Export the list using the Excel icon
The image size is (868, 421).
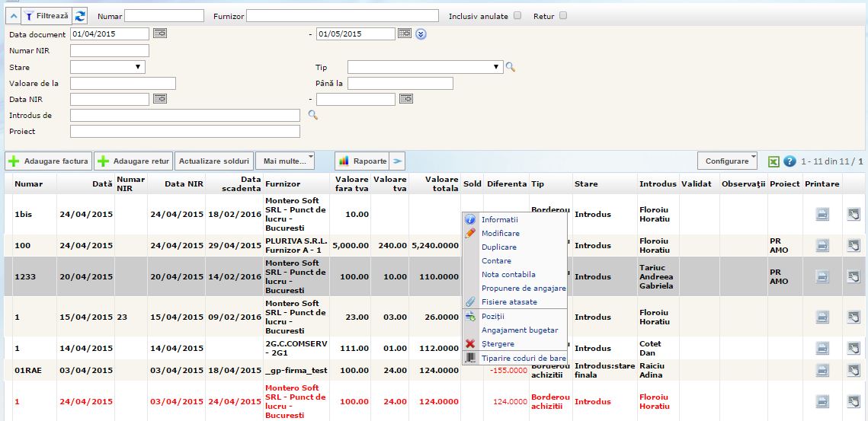point(773,161)
